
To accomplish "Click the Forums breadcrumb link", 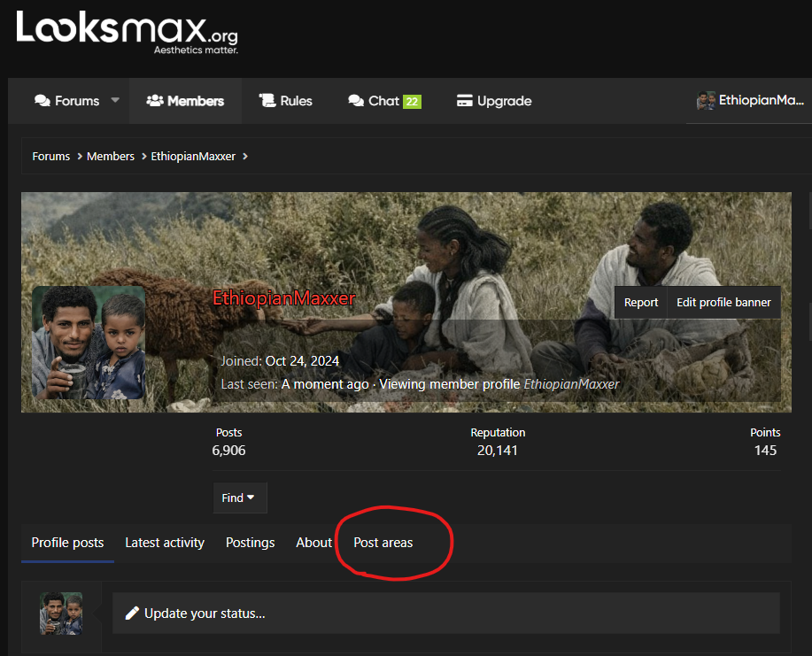I will [x=51, y=157].
